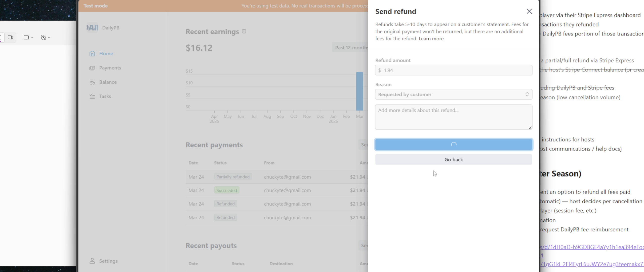Click the Balance icon in the sidebar
This screenshot has height=272, width=644.
click(92, 82)
